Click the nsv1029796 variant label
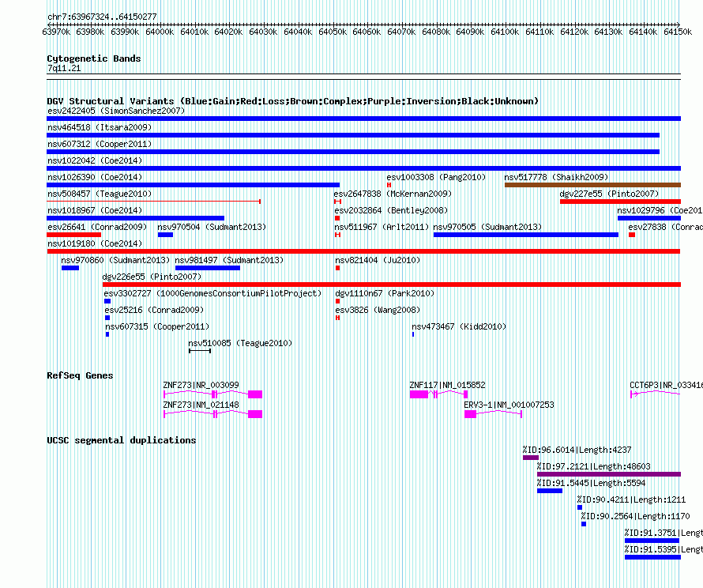 [x=660, y=210]
